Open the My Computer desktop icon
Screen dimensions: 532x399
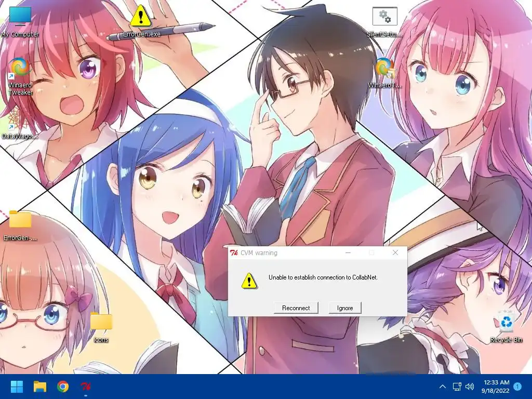20,22
